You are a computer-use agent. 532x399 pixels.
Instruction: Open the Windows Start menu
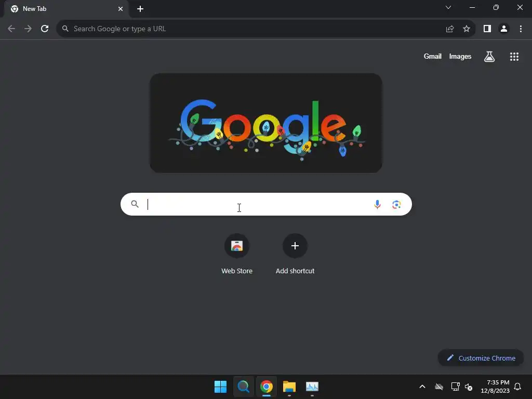(x=220, y=387)
